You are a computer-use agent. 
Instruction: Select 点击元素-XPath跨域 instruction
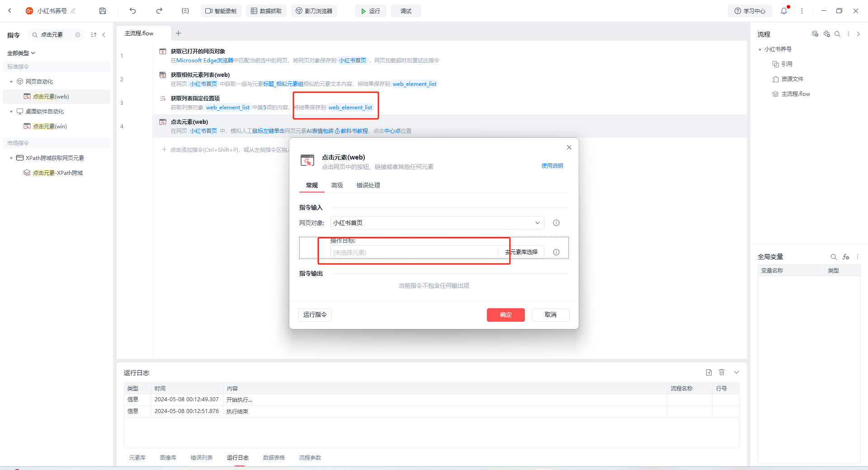pyautogui.click(x=56, y=173)
